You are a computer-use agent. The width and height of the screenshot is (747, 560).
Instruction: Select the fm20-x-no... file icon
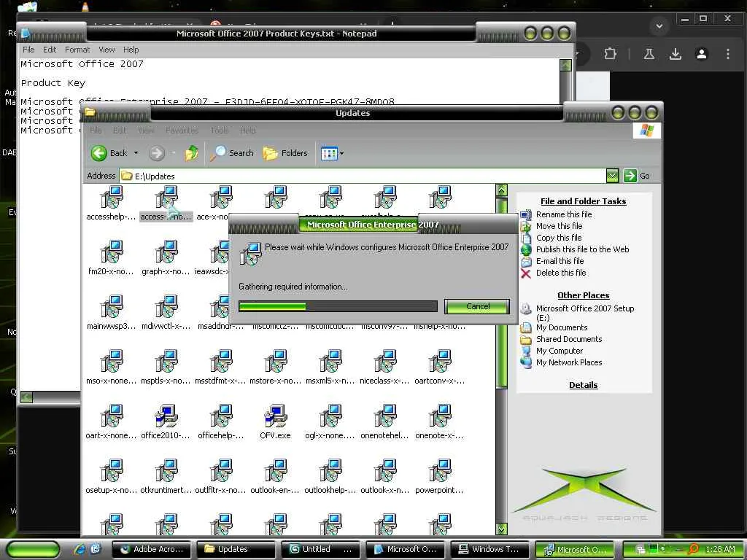click(111, 252)
